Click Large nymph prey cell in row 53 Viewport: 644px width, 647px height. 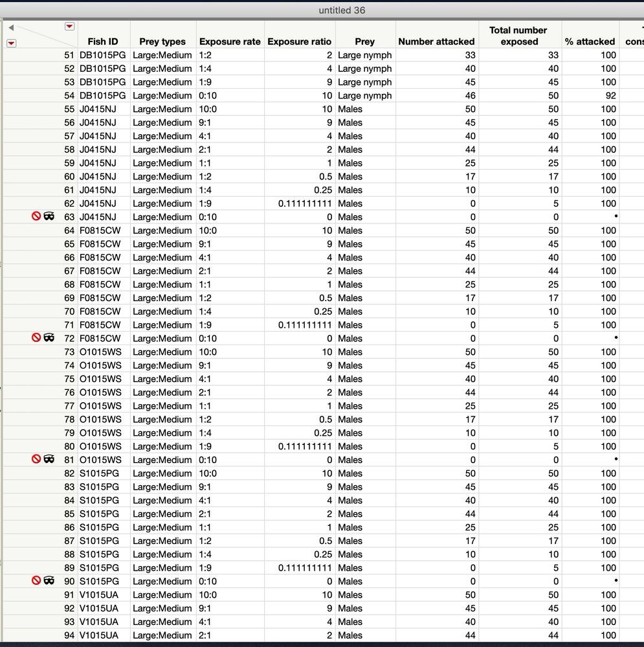point(365,82)
